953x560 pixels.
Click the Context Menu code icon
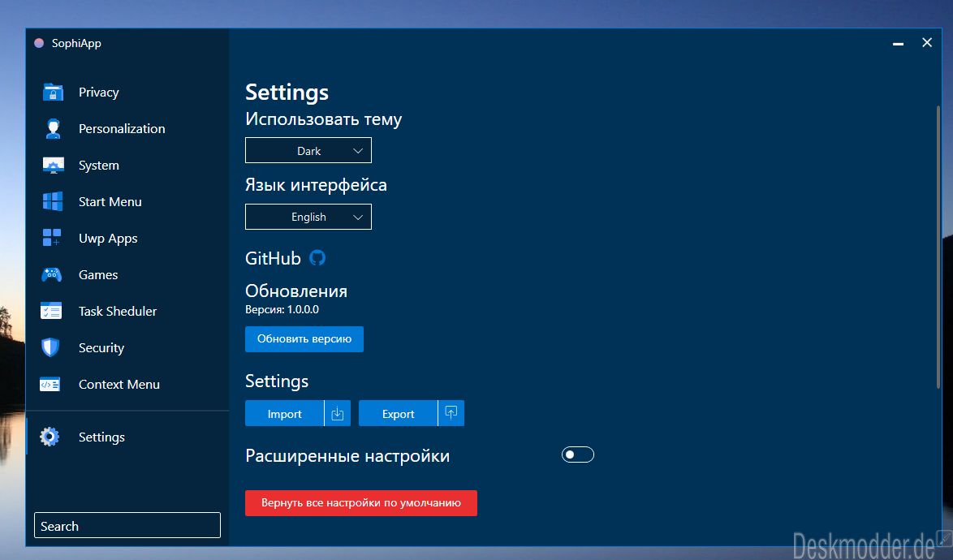[50, 385]
